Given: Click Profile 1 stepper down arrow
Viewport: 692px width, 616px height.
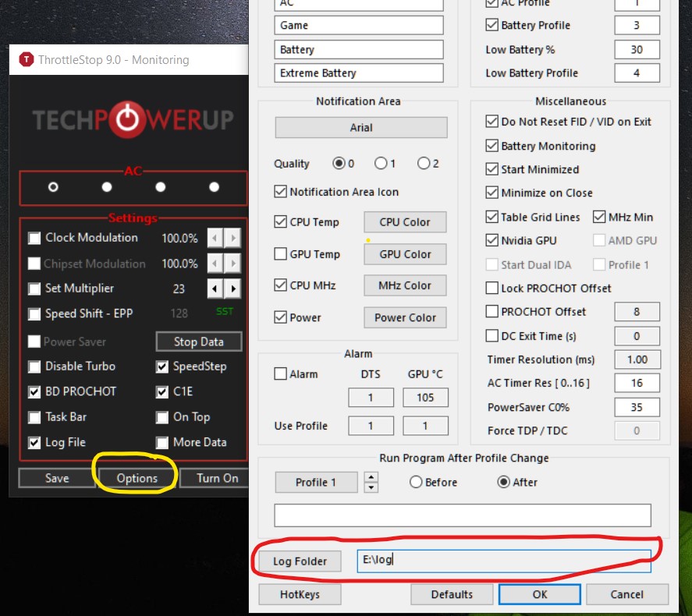Looking at the screenshot, I should [x=371, y=487].
